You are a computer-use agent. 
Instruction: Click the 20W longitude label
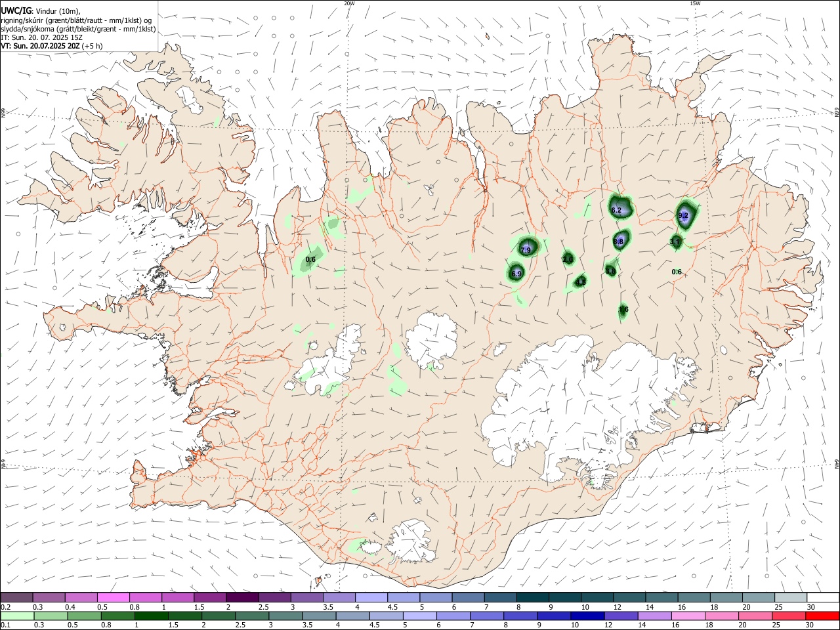tap(349, 3)
